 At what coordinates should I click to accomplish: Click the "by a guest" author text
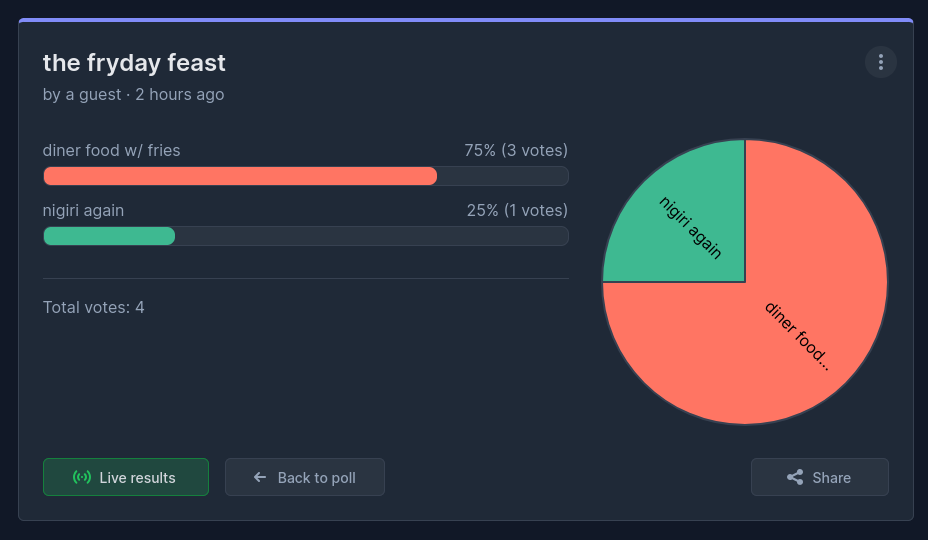tap(81, 95)
